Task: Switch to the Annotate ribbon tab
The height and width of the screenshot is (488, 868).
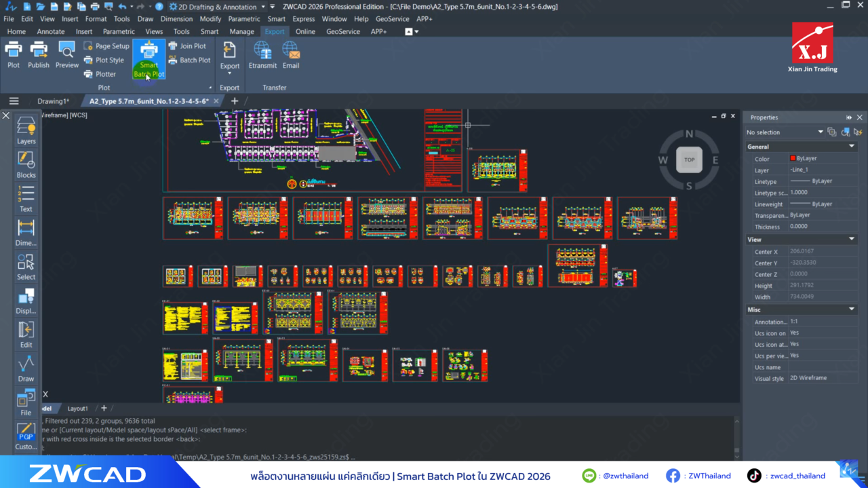Action: click(x=51, y=31)
